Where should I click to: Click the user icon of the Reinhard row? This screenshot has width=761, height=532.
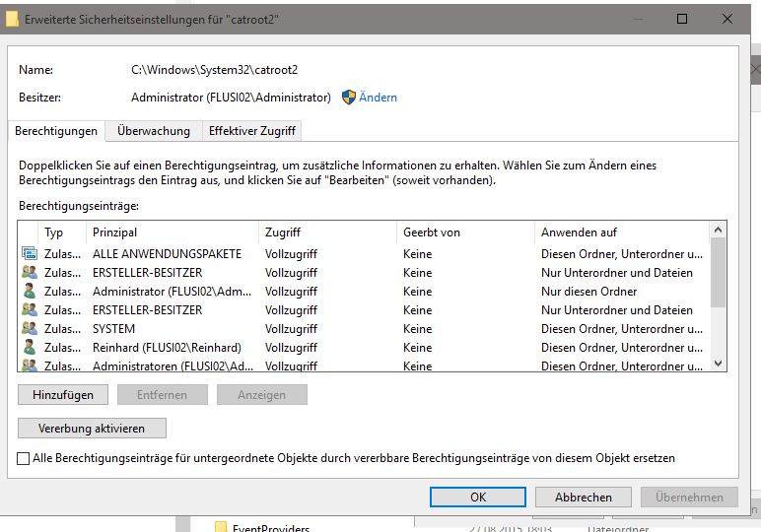(x=30, y=347)
